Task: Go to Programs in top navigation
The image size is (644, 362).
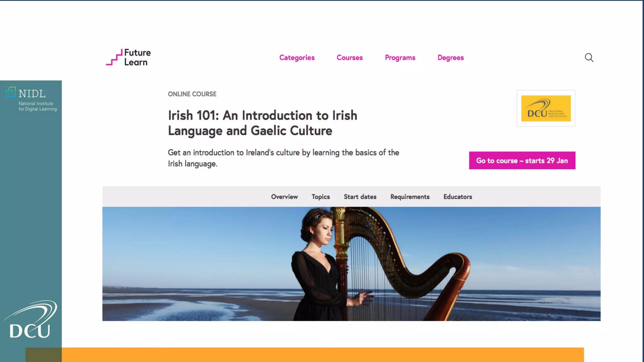Action: click(x=400, y=58)
